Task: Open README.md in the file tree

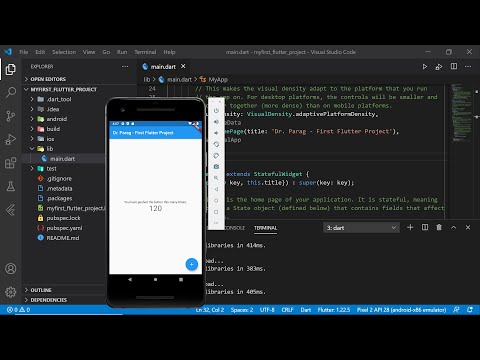Action: [63, 238]
